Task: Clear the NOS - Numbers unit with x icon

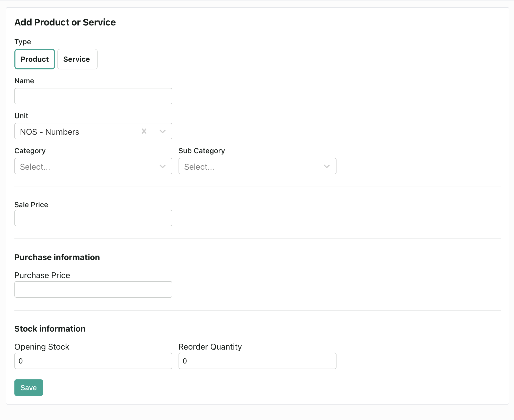Action: tap(144, 131)
